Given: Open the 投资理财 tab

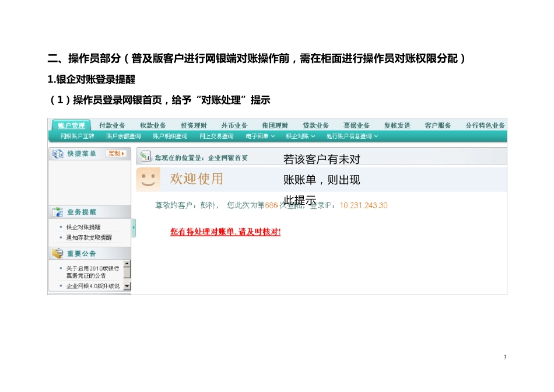Looking at the screenshot, I should point(194,125).
